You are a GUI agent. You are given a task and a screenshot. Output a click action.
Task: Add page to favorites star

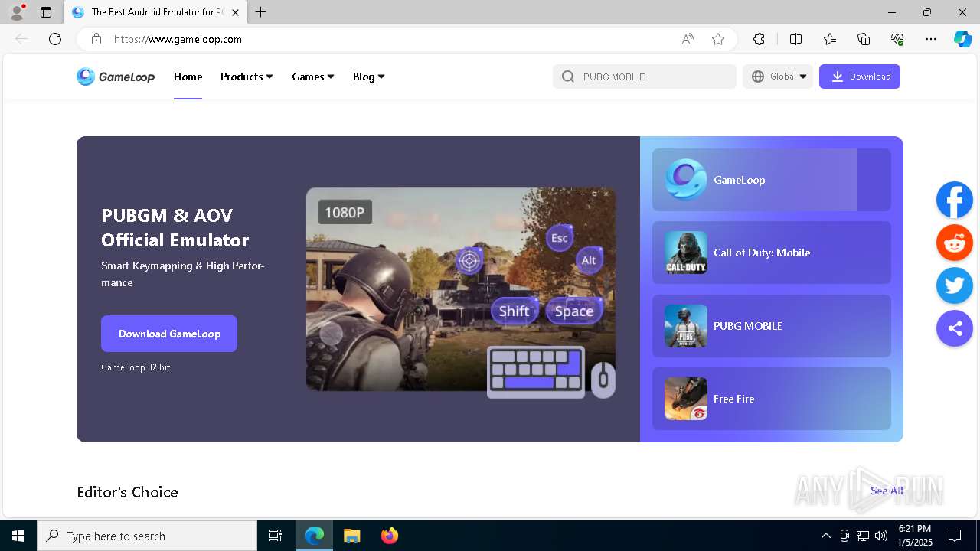[x=718, y=39]
